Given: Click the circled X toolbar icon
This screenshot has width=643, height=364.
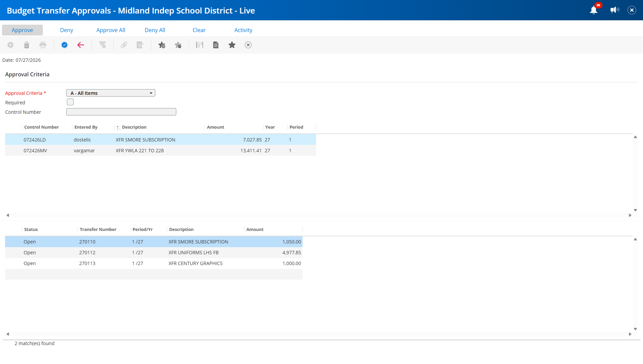Looking at the screenshot, I should pos(248,45).
